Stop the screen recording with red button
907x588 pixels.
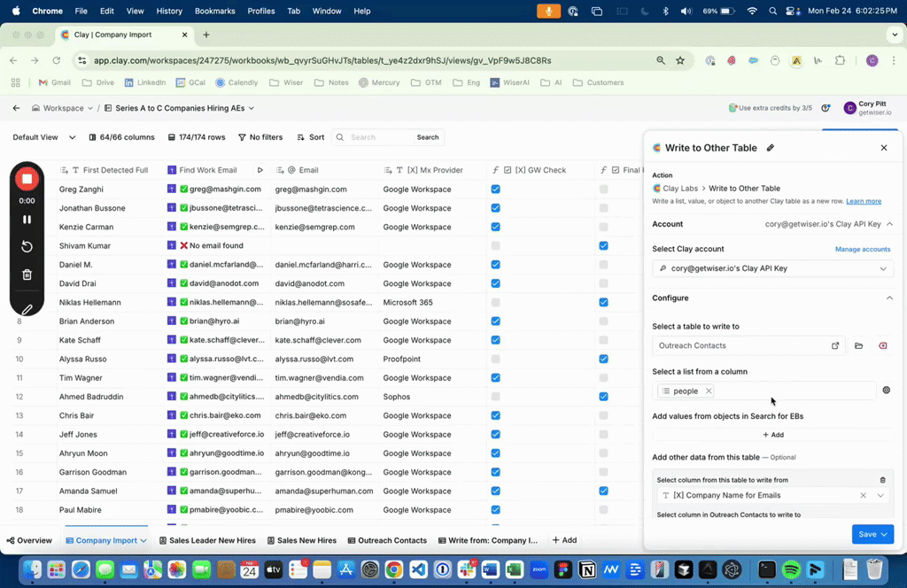point(27,179)
